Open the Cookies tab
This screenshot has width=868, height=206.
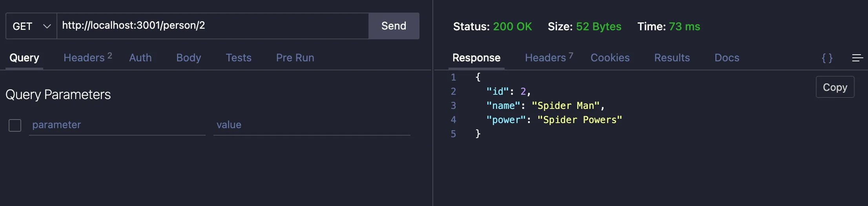610,58
